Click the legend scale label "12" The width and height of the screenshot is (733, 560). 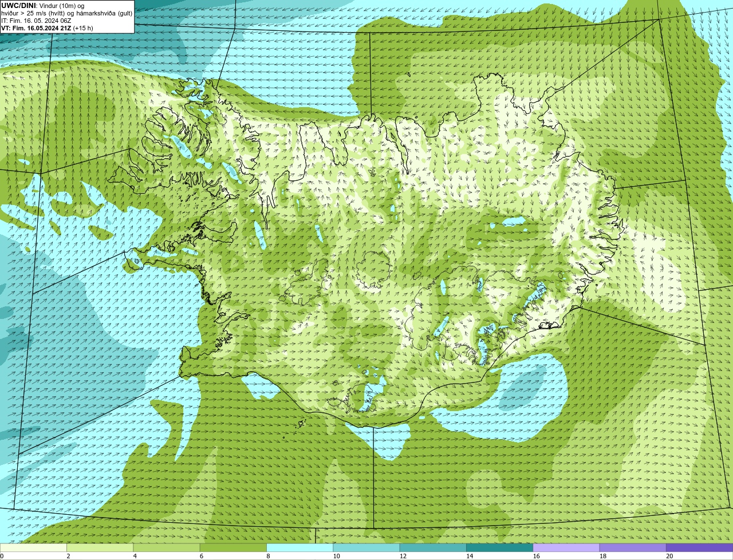pos(403,556)
